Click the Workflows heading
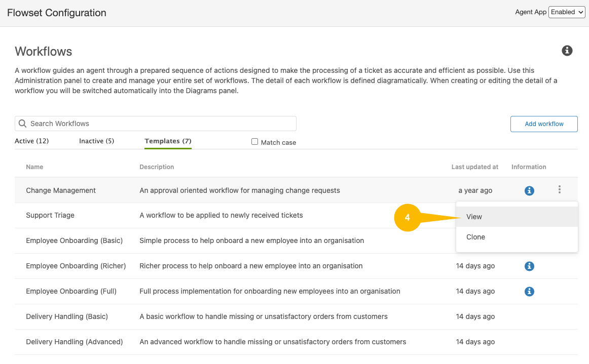This screenshot has width=589, height=364. tap(43, 52)
